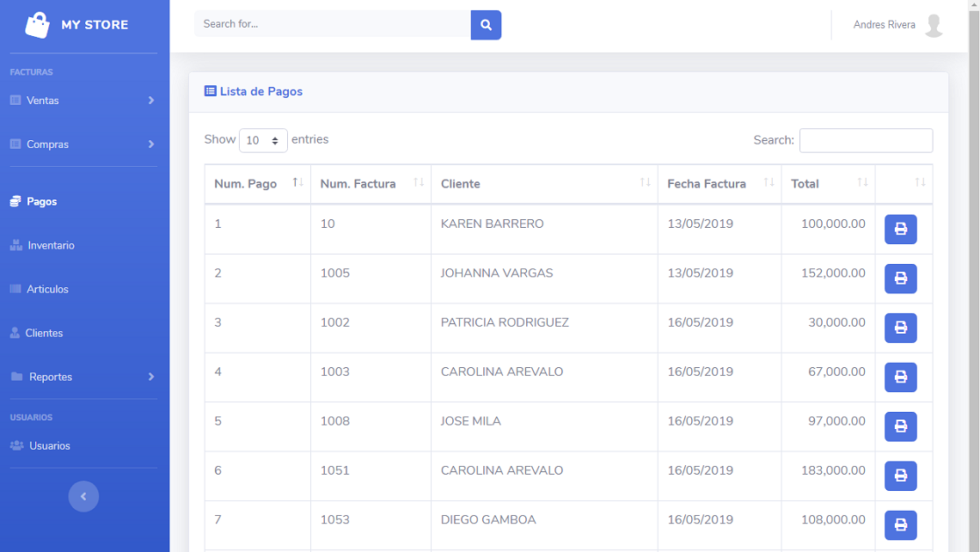The height and width of the screenshot is (552, 980).
Task: Open the Show entries count dropdown
Action: tap(263, 140)
